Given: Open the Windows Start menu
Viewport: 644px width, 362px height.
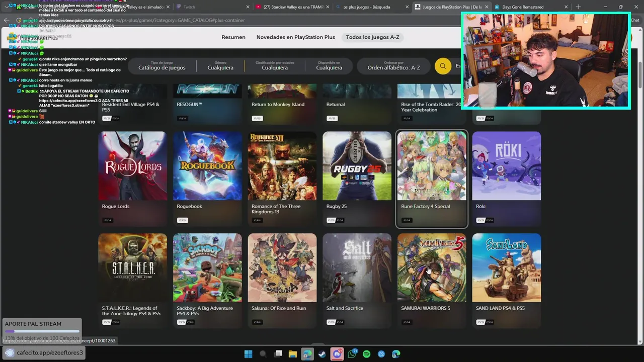Looking at the screenshot, I should click(x=248, y=354).
